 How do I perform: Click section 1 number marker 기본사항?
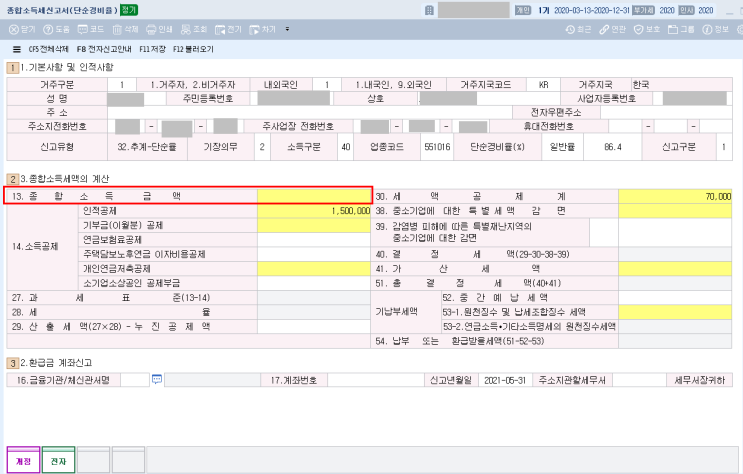[12, 67]
